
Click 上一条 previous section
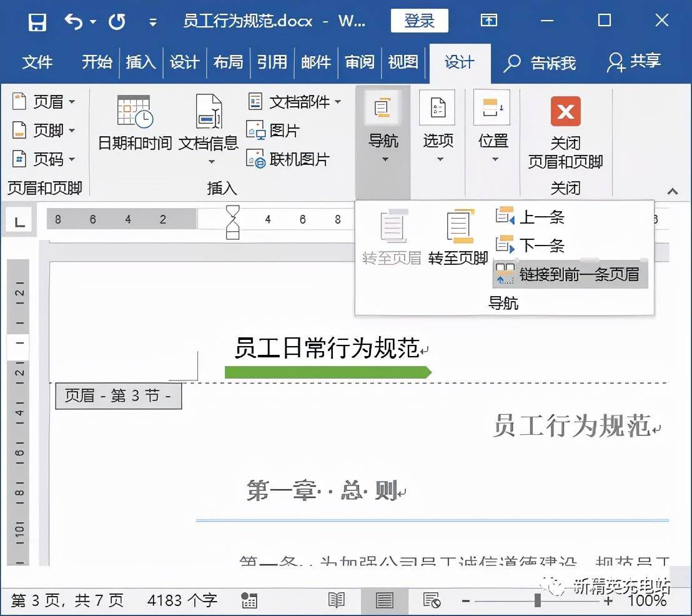click(x=530, y=217)
